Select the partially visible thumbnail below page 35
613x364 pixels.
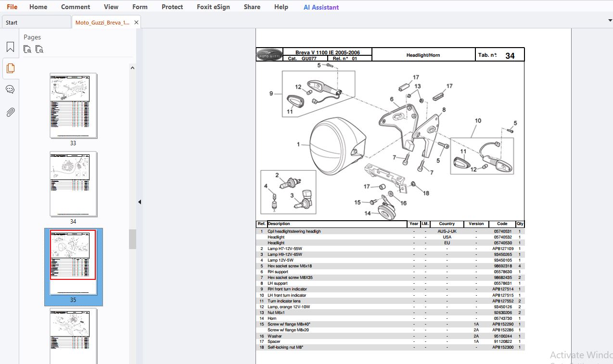tap(73, 336)
